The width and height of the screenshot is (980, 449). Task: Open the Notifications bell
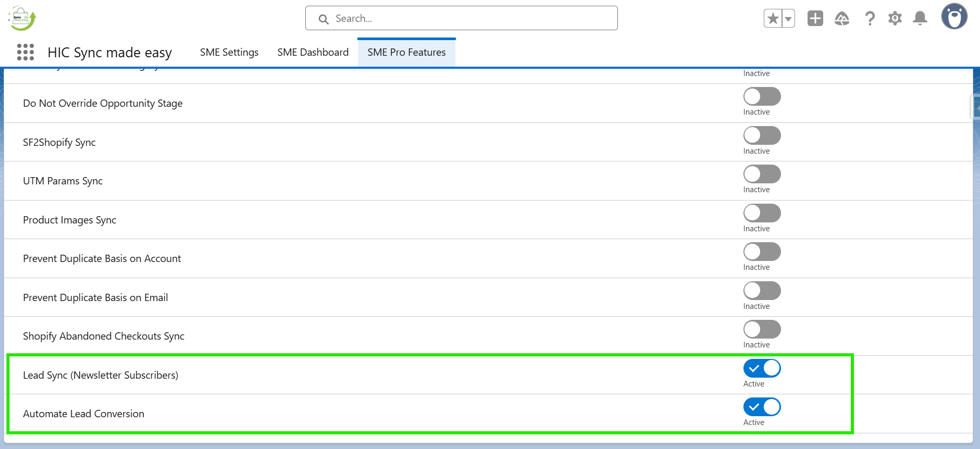[920, 19]
